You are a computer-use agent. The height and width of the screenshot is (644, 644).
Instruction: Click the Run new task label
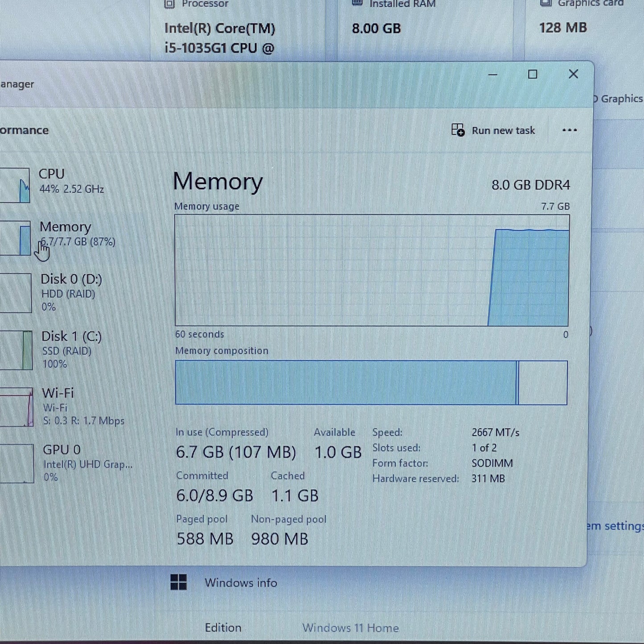click(x=503, y=131)
